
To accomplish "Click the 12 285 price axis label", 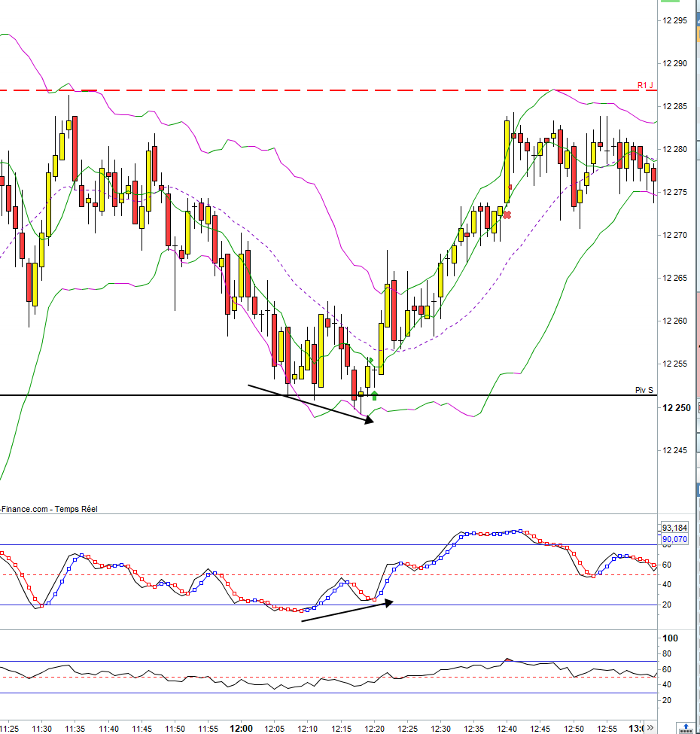I will click(x=674, y=106).
